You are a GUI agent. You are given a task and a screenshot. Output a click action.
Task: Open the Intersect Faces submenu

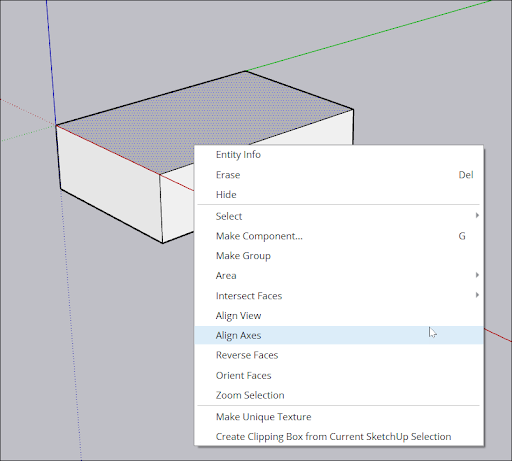click(x=338, y=296)
